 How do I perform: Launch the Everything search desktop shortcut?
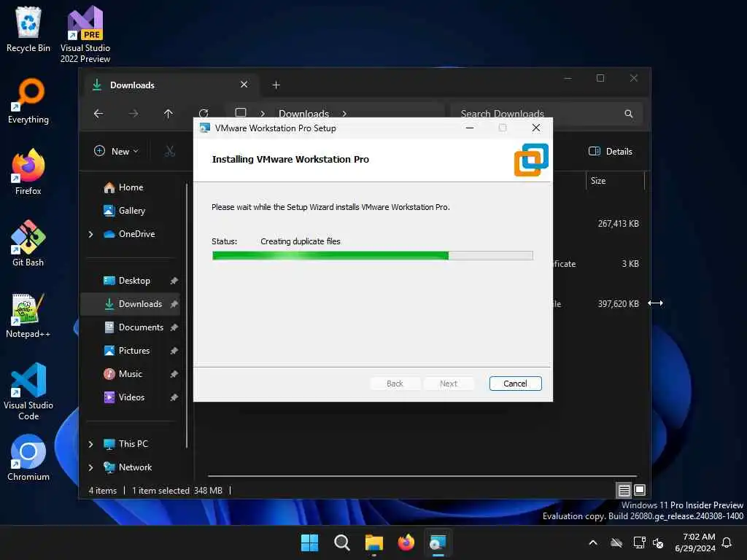[x=28, y=101]
